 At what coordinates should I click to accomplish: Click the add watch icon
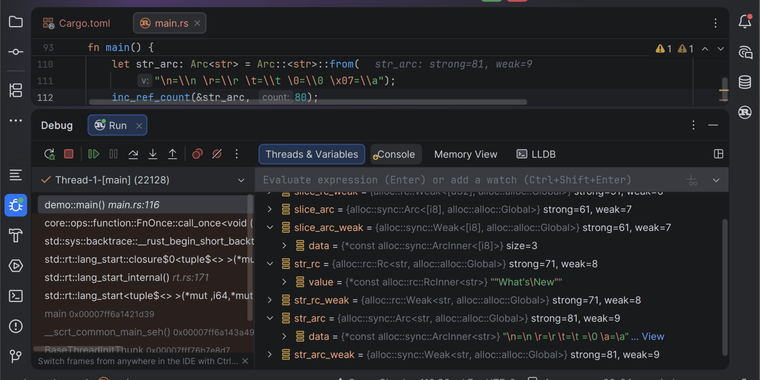[693, 180]
